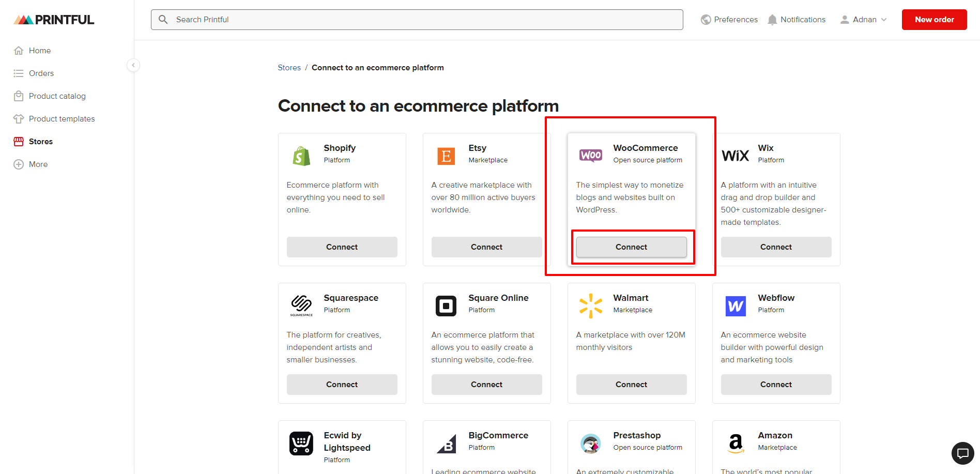The height and width of the screenshot is (474, 980).
Task: Click the Amazon card title
Action: [x=775, y=435]
